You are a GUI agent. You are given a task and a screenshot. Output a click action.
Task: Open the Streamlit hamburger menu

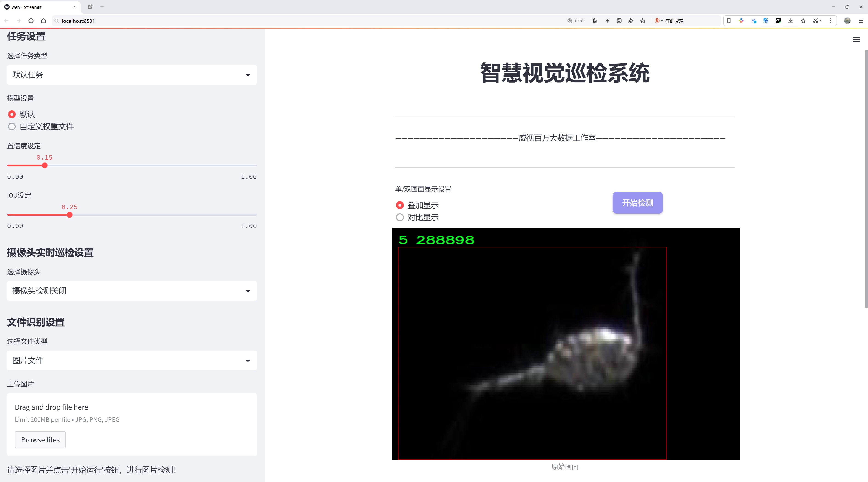click(856, 40)
